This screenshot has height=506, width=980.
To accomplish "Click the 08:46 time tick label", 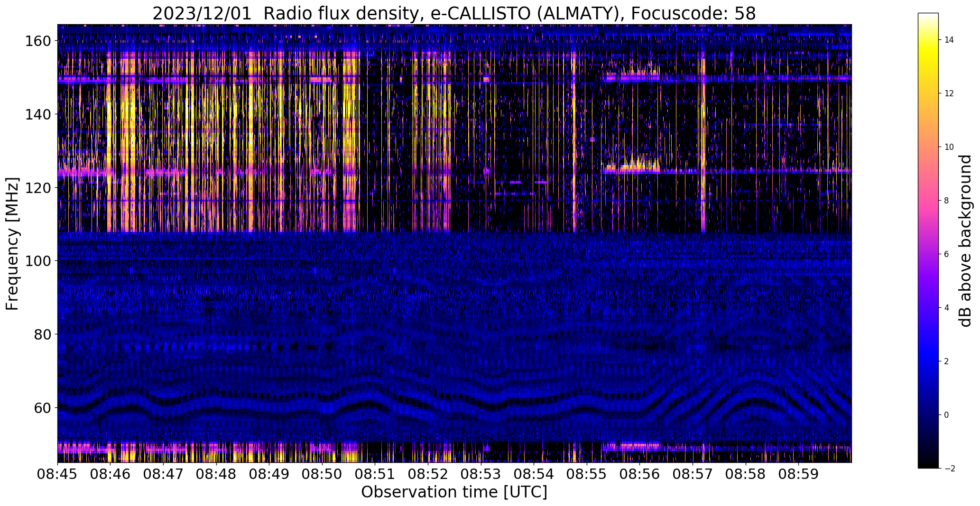I will (x=110, y=474).
